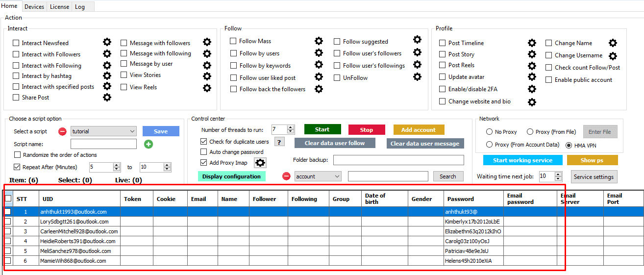The image size is (644, 275).
Task: Open the License tab
Action: tap(59, 7)
